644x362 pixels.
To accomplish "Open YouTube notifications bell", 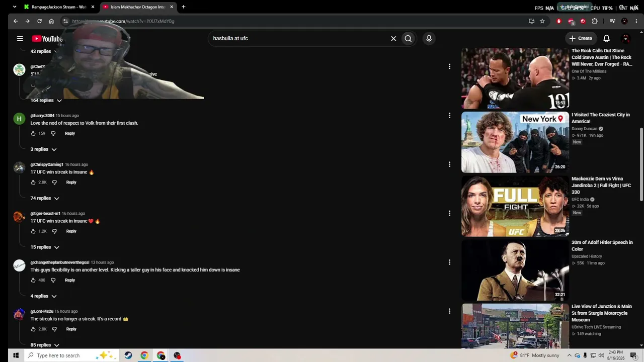I will point(606,38).
